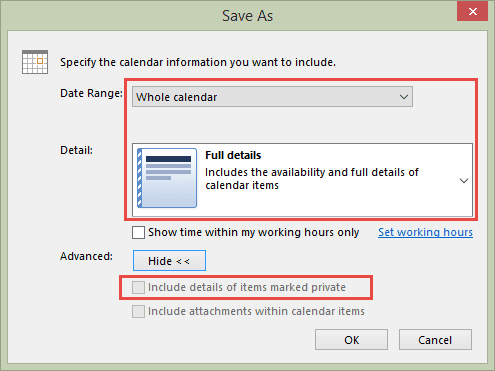Click the Advanced label
Image resolution: width=495 pixels, height=371 pixels.
[x=86, y=256]
